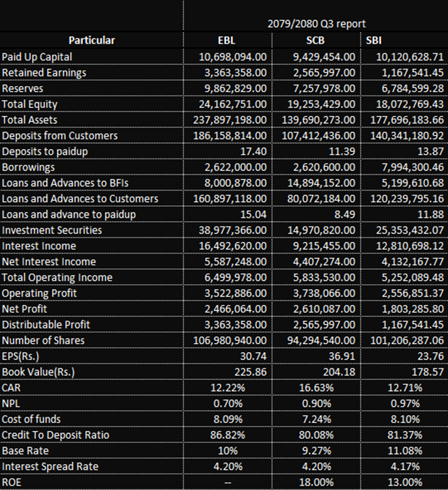The width and height of the screenshot is (448, 490).
Task: Click the Net Profit row label
Action: (x=24, y=309)
